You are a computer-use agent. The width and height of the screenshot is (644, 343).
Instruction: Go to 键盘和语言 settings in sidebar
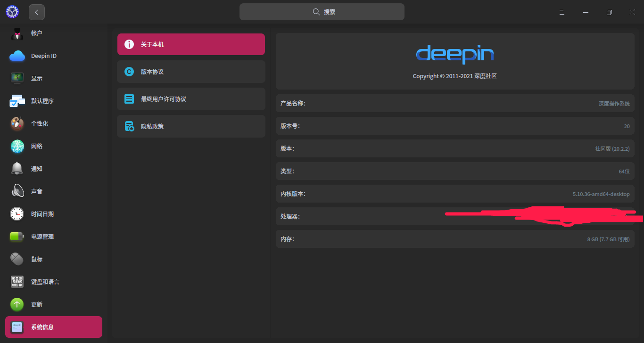pos(54,282)
